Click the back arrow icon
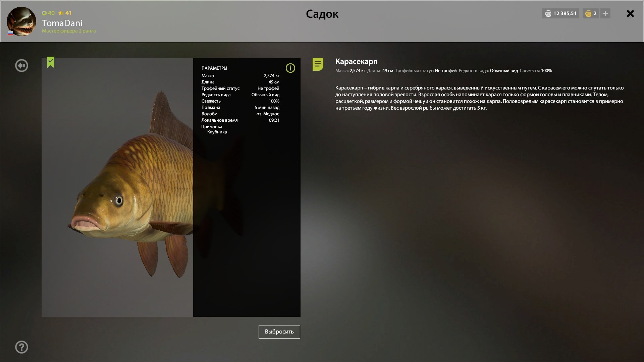 [21, 65]
